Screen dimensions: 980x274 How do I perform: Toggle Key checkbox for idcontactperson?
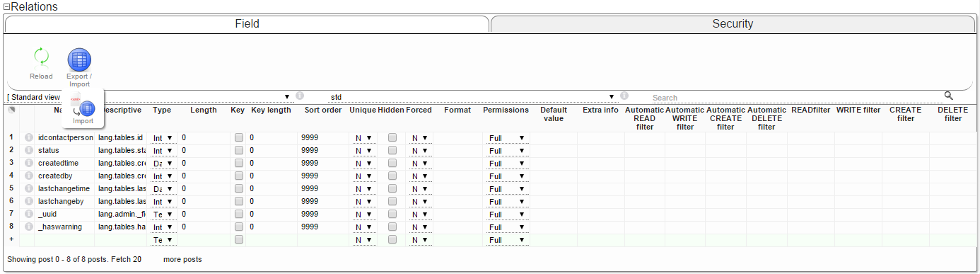(x=239, y=138)
